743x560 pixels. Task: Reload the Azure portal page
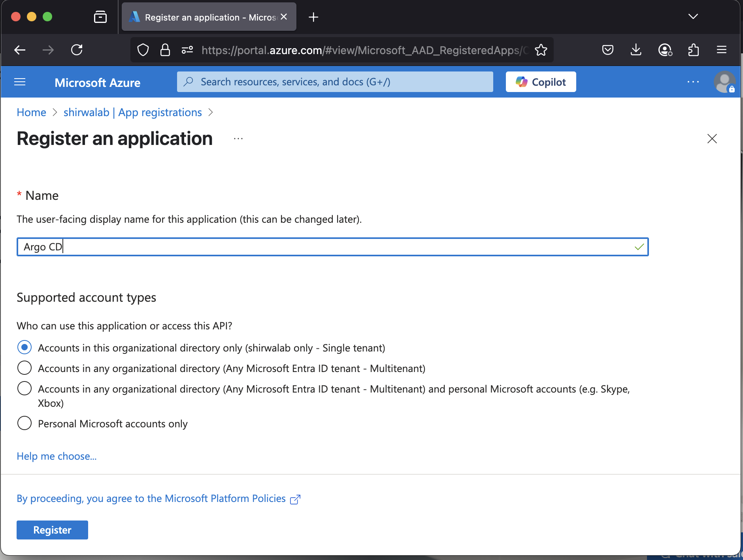(77, 50)
